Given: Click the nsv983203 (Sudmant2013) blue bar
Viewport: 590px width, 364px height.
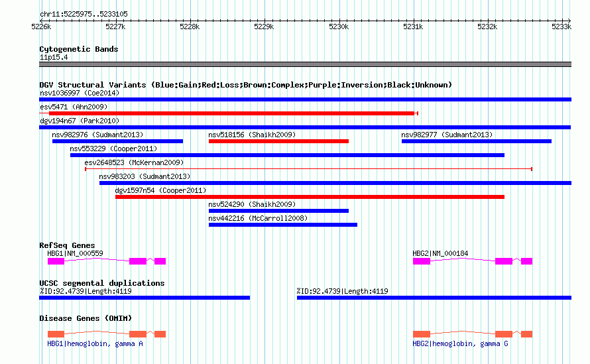Looking at the screenshot, I should tap(335, 183).
